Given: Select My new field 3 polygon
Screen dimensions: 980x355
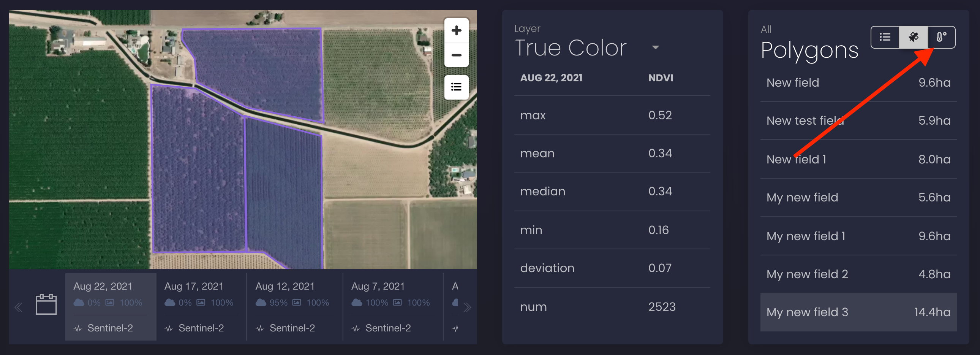Looking at the screenshot, I should (x=858, y=312).
